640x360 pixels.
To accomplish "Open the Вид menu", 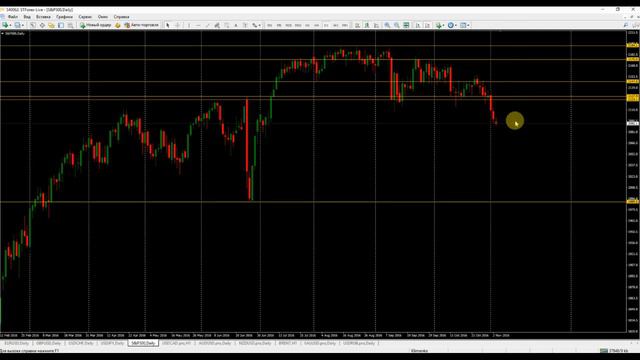I will click(x=27, y=17).
